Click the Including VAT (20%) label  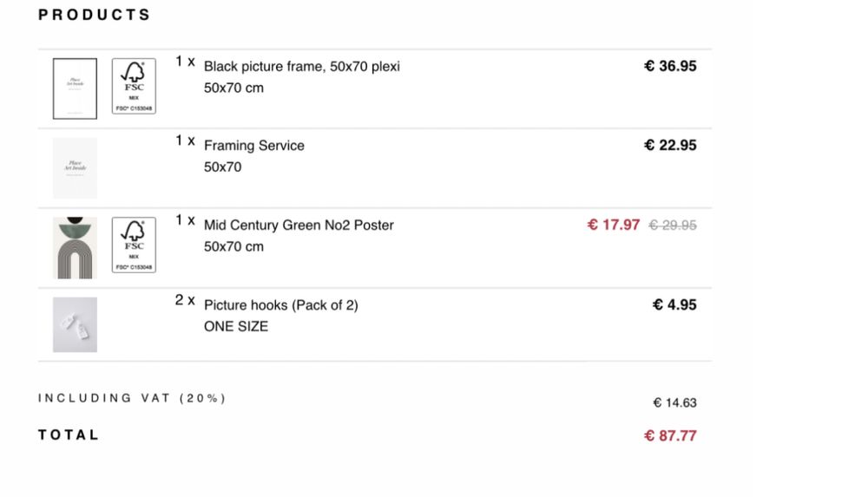pos(132,398)
